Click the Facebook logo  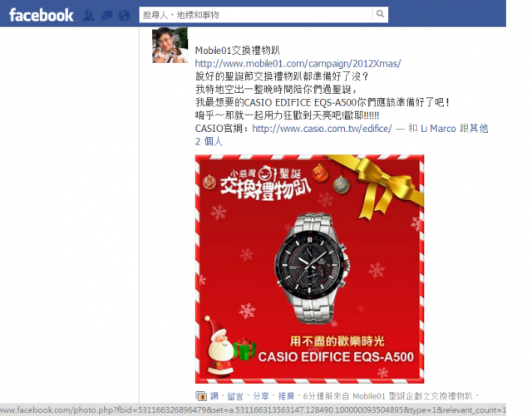tap(41, 15)
